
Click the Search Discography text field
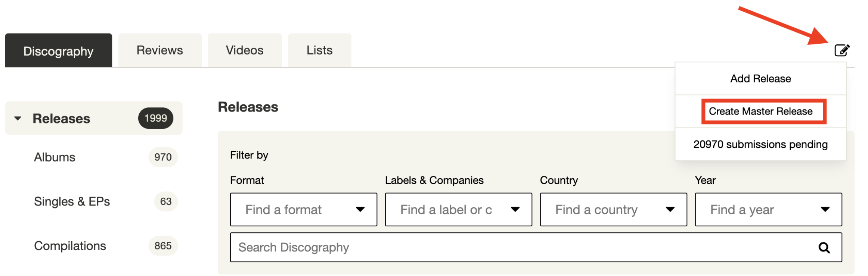click(x=523, y=248)
